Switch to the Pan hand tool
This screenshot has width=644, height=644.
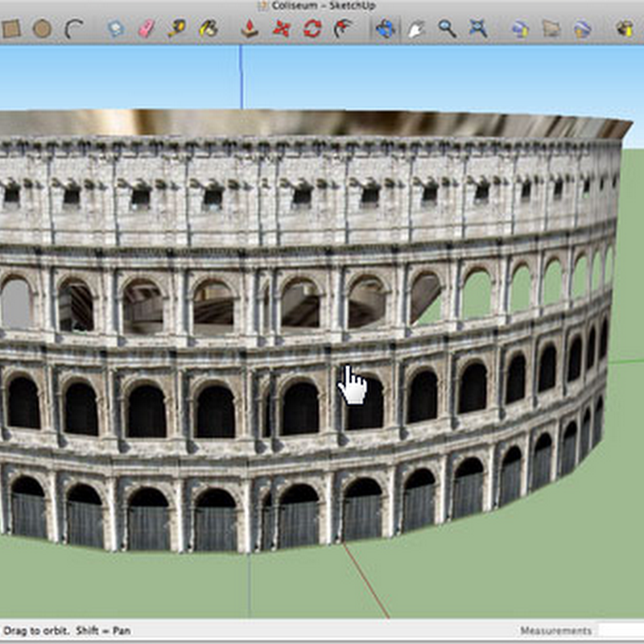pos(415,29)
